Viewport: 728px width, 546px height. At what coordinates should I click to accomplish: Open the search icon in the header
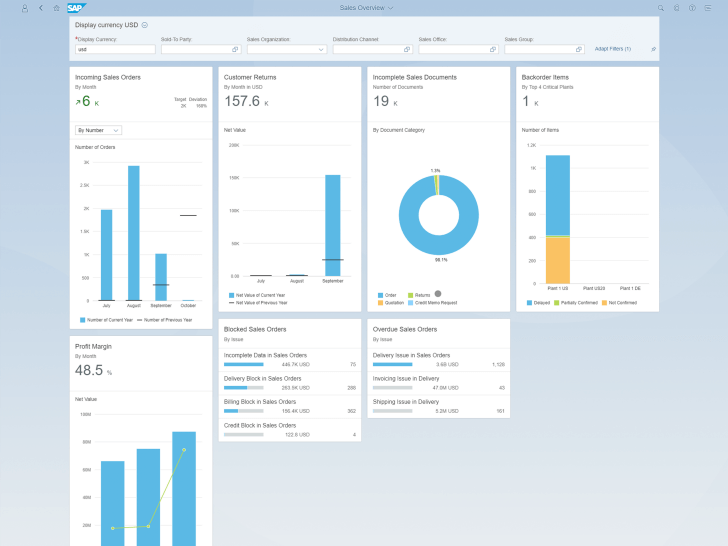pos(661,7)
